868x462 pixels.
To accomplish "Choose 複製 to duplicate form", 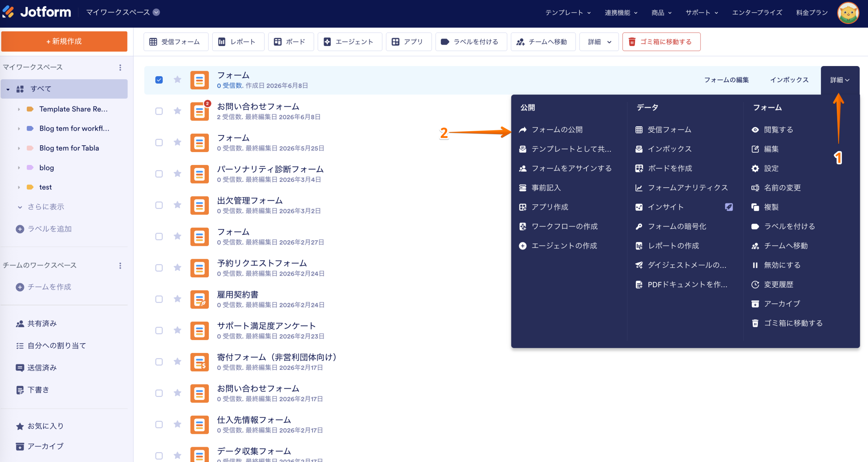I will point(765,207).
